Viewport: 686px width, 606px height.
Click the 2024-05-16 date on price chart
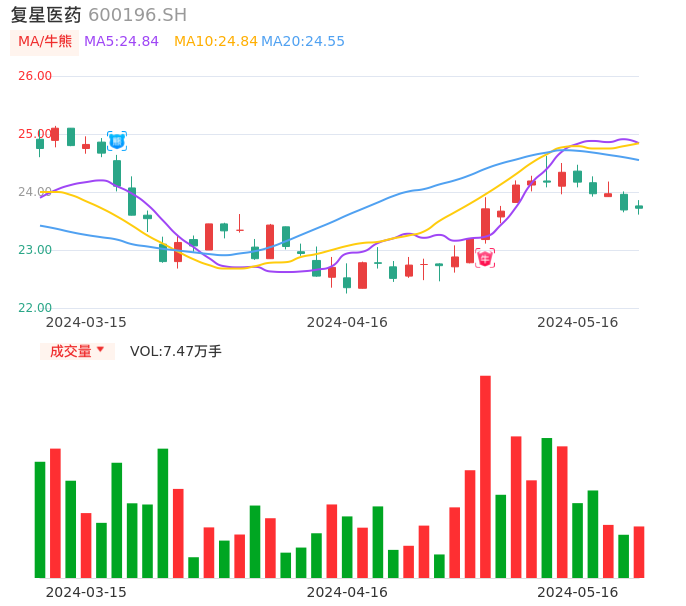click(x=578, y=323)
